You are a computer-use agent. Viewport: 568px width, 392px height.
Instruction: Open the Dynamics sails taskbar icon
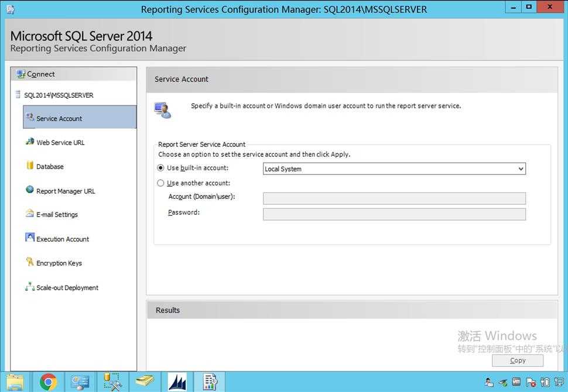click(x=177, y=382)
